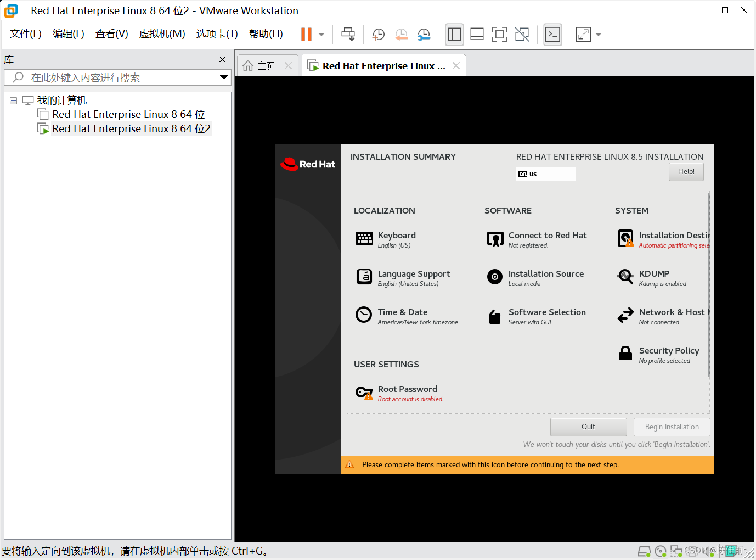
Task: Toggle the library sidebar view icon
Action: [454, 34]
